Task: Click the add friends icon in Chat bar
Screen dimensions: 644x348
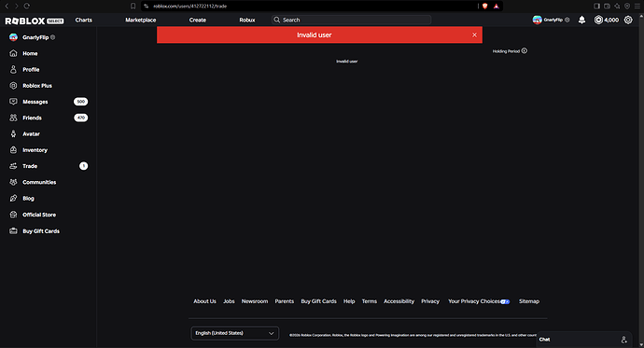Action: [623, 340]
